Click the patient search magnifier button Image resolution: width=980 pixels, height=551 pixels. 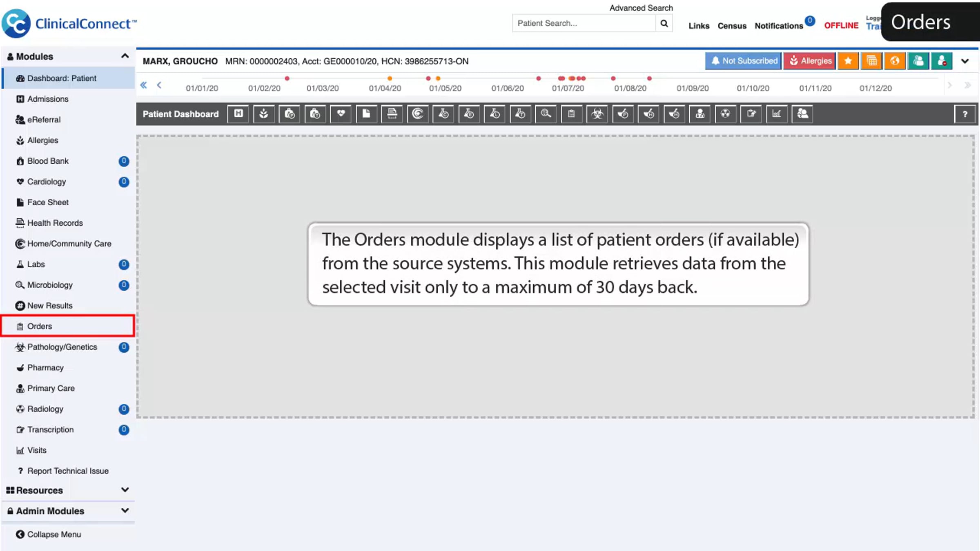pyautogui.click(x=664, y=23)
